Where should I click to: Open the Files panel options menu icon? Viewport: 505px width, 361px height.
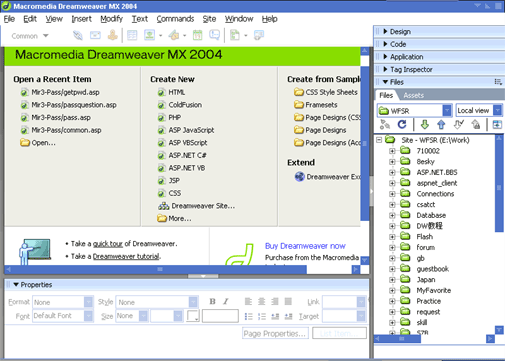(498, 82)
